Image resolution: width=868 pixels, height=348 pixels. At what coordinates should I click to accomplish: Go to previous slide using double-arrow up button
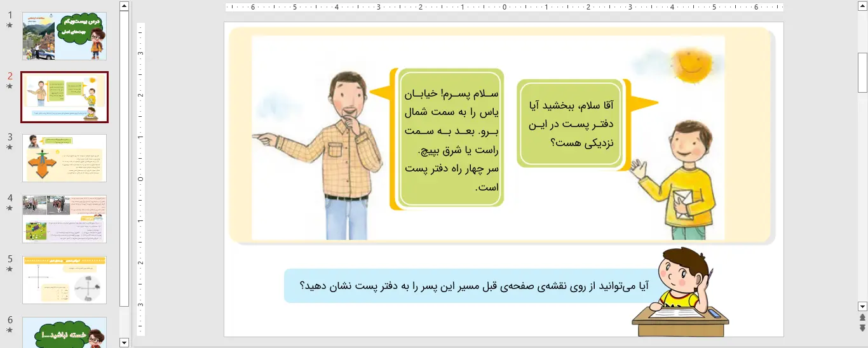point(862,318)
